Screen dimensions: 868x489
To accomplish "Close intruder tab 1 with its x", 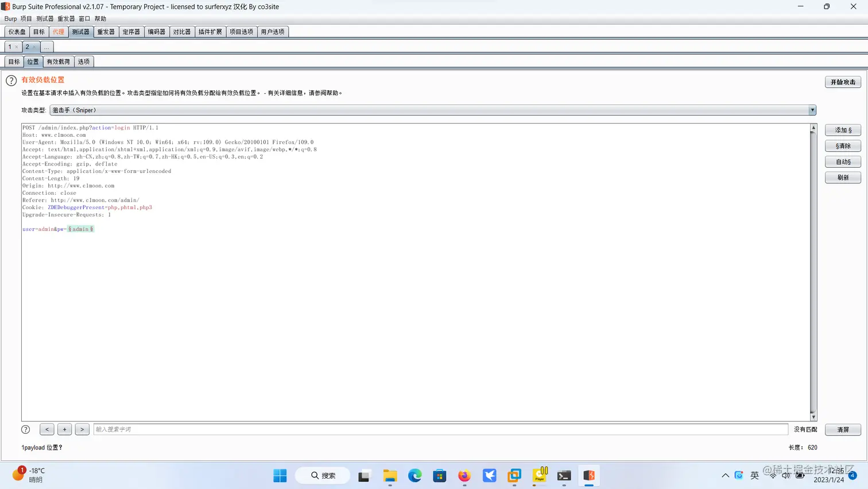I will [x=16, y=47].
